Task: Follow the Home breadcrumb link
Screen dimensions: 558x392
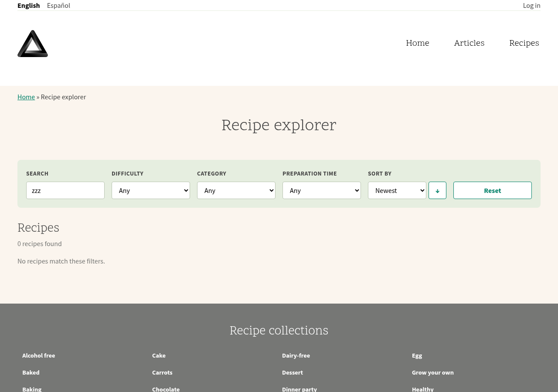Action: coord(26,97)
